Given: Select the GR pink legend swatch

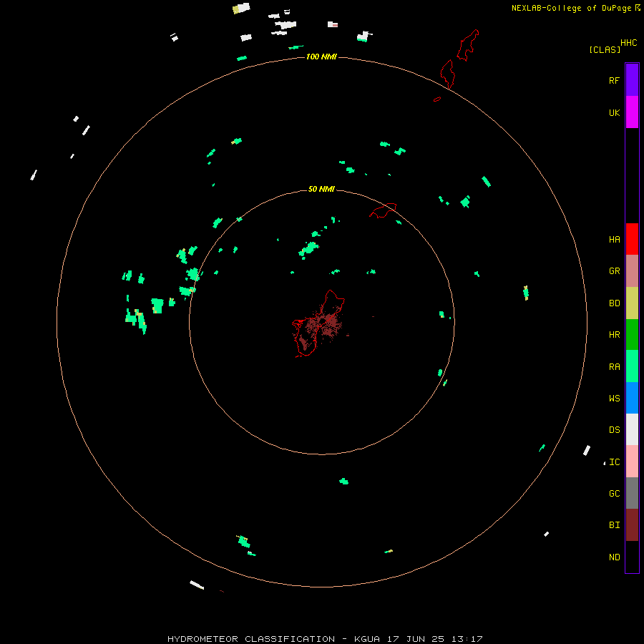Looking at the screenshot, I should 632,271.
